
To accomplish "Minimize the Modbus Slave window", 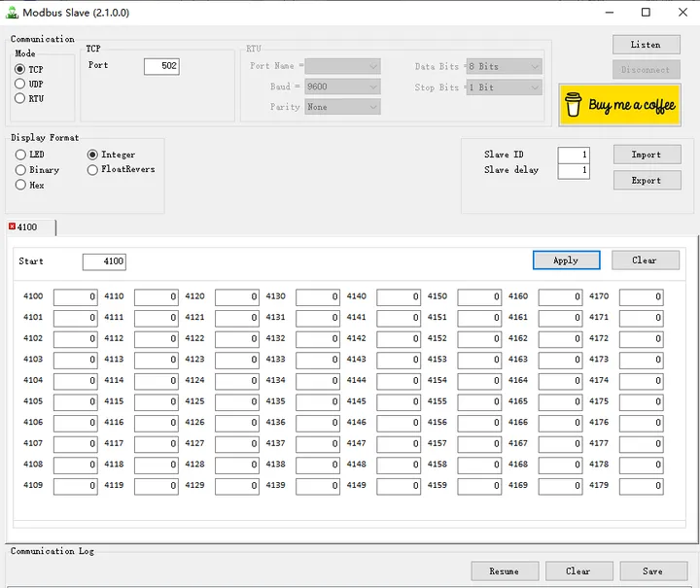I will 610,13.
